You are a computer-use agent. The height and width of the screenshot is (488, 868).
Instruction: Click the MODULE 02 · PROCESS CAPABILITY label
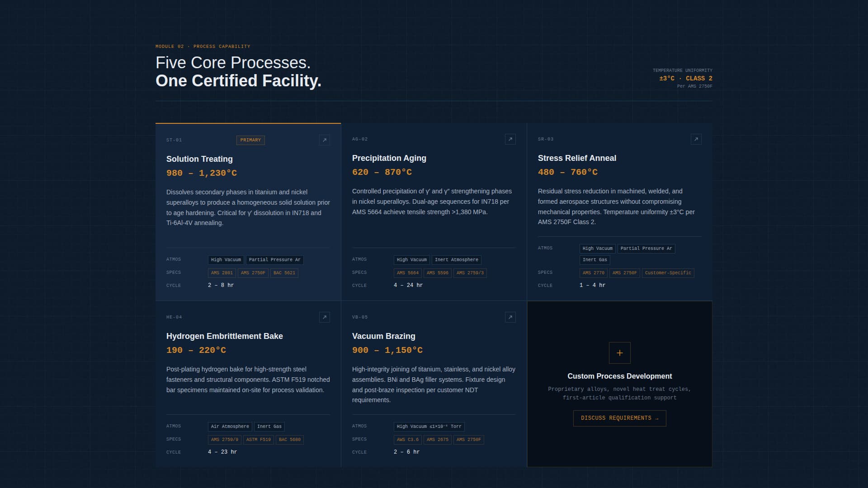click(x=202, y=46)
